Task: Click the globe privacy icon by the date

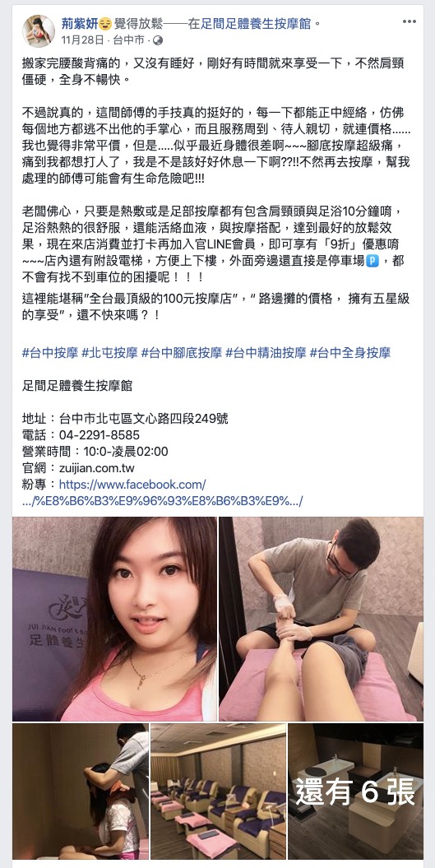Action: click(158, 40)
